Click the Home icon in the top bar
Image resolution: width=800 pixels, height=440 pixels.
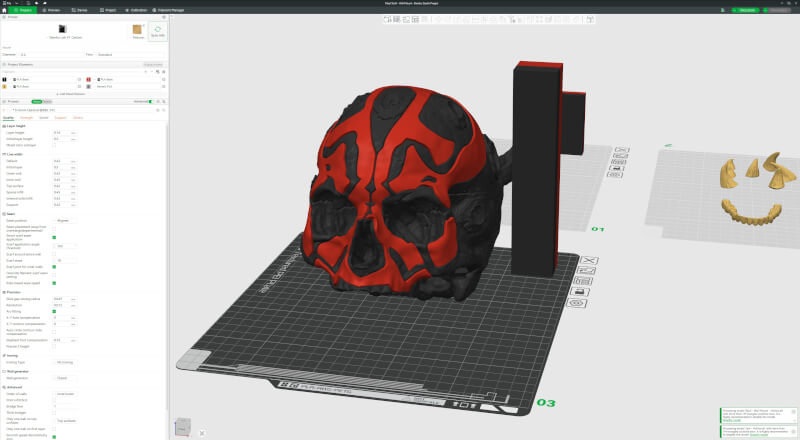coord(5,10)
